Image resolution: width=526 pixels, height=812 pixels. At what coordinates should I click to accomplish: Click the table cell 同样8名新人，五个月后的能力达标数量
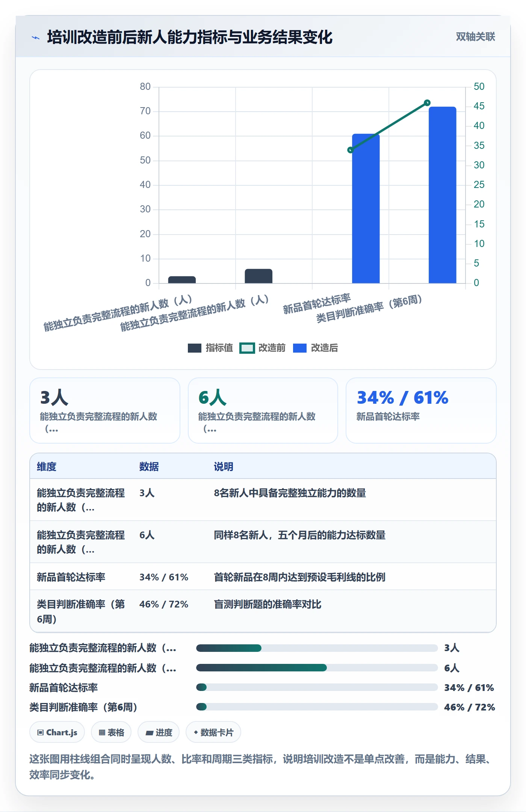[300, 535]
